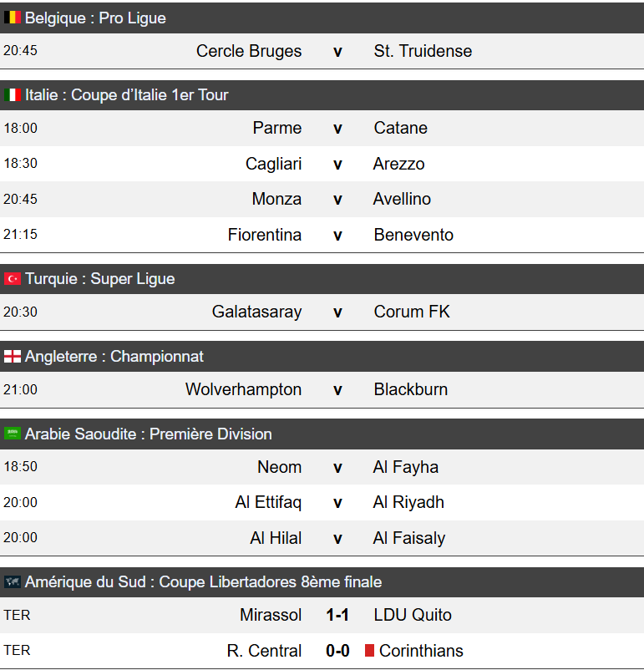Open the Belgique : Pro Ligue header
This screenshot has height=670, width=644.
point(322,18)
